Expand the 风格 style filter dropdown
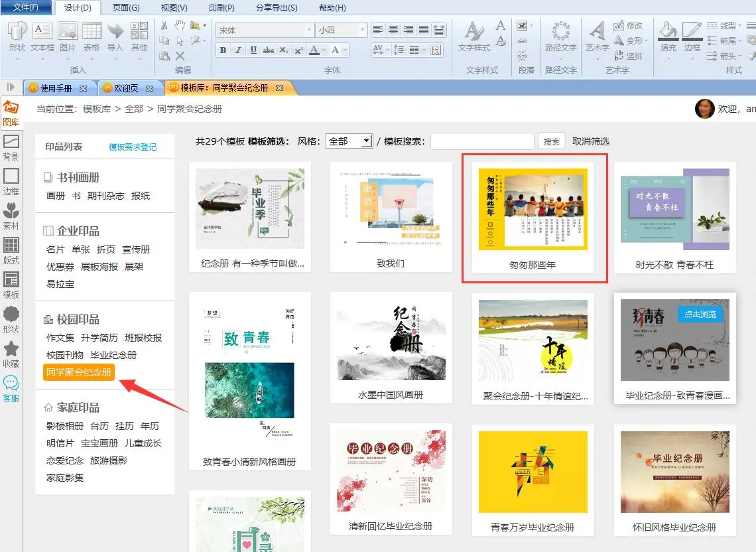This screenshot has width=756, height=552. click(x=366, y=141)
